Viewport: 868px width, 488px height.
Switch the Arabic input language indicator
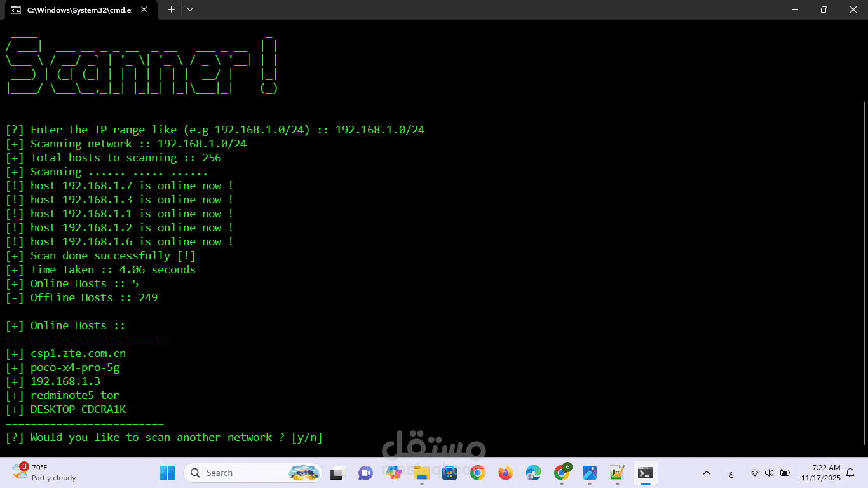(731, 473)
